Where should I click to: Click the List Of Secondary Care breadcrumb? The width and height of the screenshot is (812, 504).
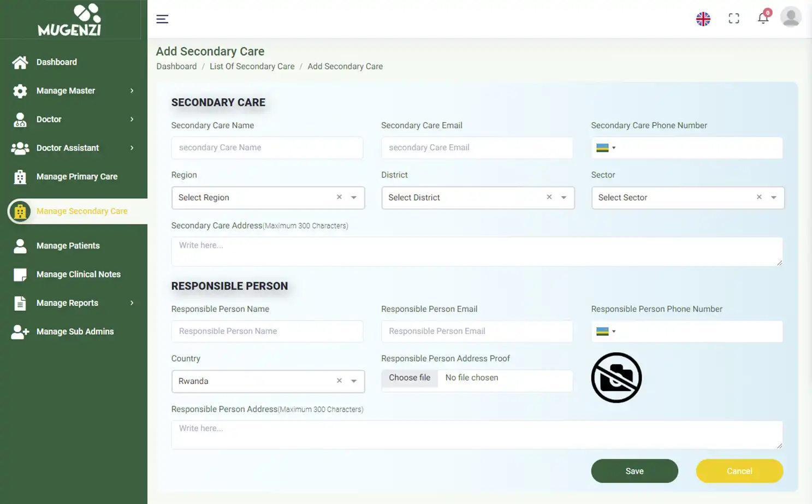pyautogui.click(x=252, y=66)
